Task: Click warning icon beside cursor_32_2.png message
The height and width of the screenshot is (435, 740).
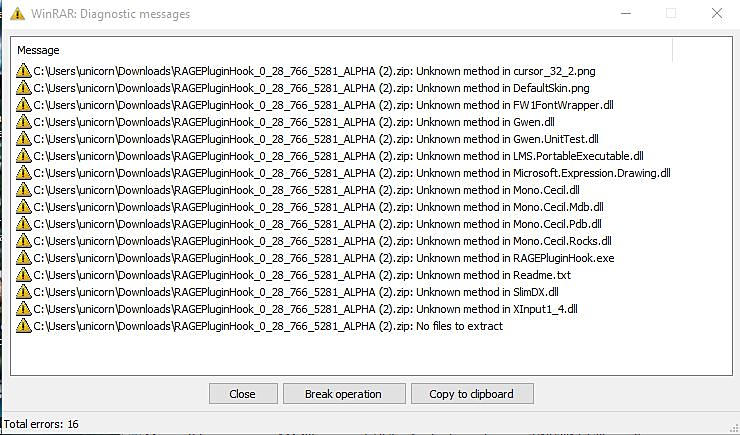Action: 24,71
